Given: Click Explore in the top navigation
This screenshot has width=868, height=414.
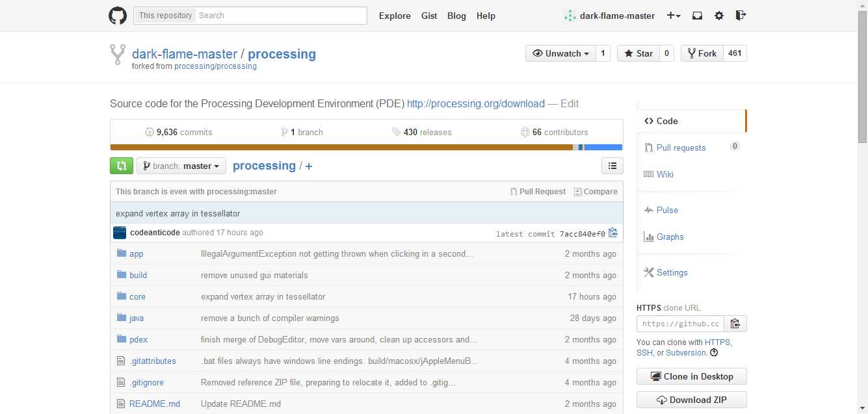Looking at the screenshot, I should click(x=395, y=16).
